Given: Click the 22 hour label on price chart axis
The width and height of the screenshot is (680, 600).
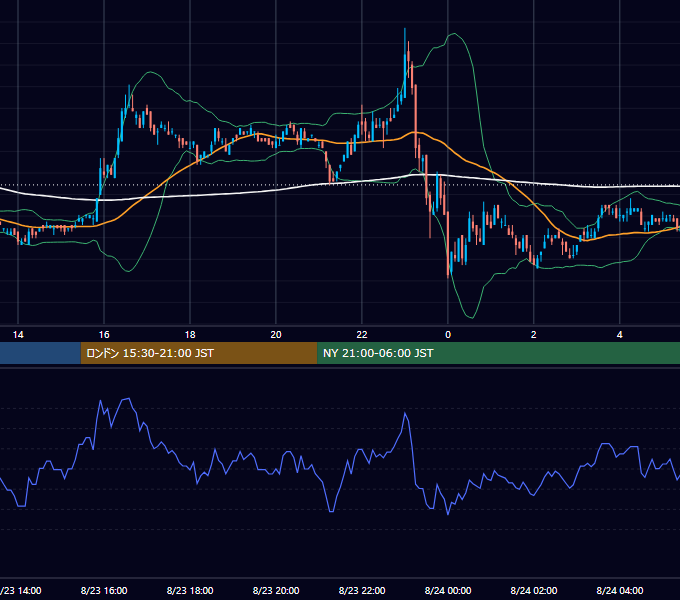Looking at the screenshot, I should (x=362, y=335).
